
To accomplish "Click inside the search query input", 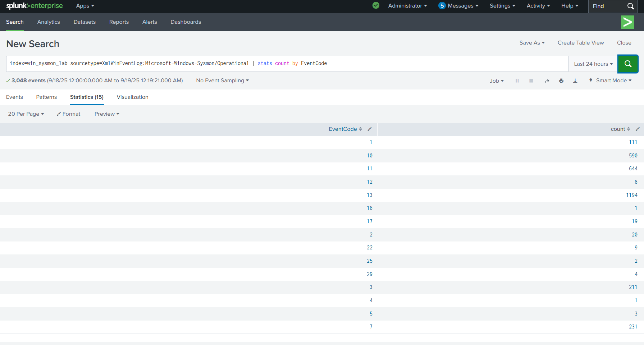I will pyautogui.click(x=431, y=64).
